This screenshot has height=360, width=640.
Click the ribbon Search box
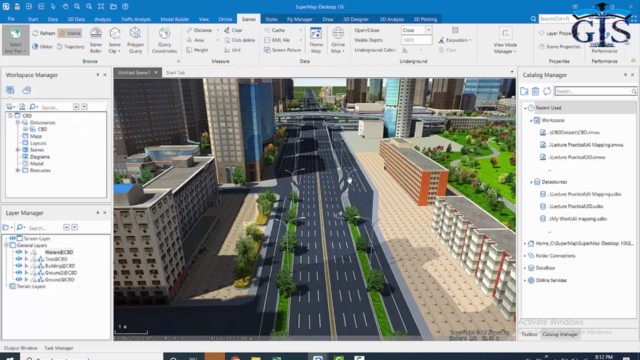tap(555, 19)
